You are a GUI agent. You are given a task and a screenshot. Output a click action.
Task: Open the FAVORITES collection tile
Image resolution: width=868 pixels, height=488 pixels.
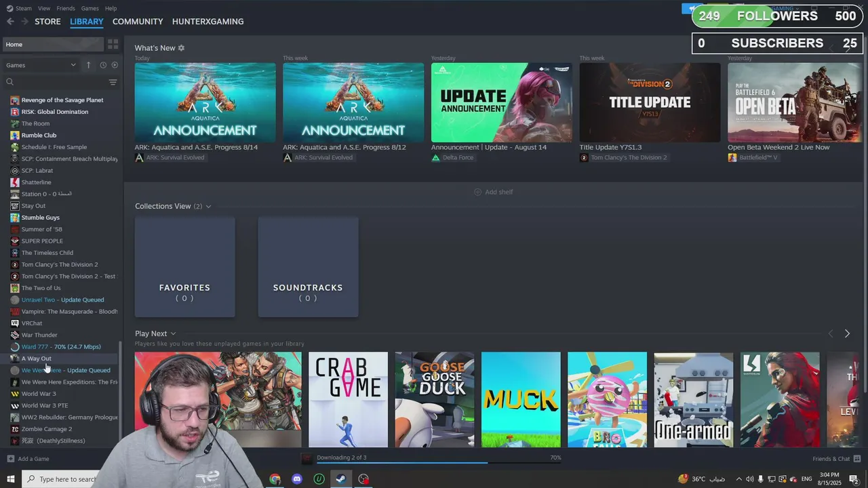click(184, 267)
